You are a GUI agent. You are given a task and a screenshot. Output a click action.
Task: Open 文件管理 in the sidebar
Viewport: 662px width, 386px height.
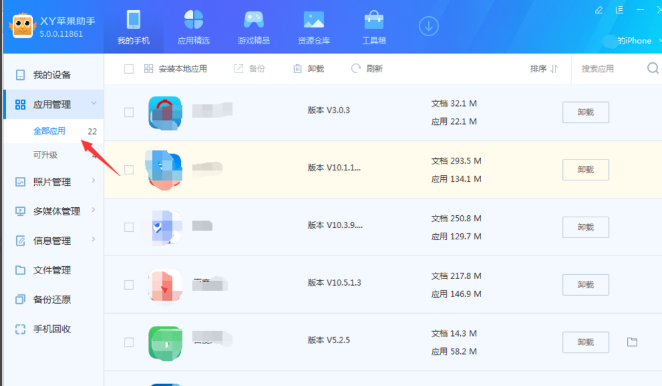point(53,270)
